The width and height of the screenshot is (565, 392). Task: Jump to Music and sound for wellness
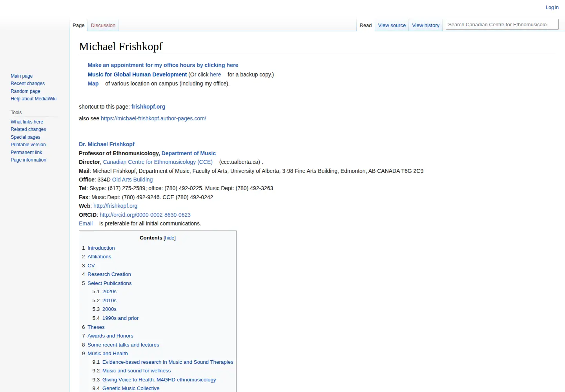(x=137, y=371)
